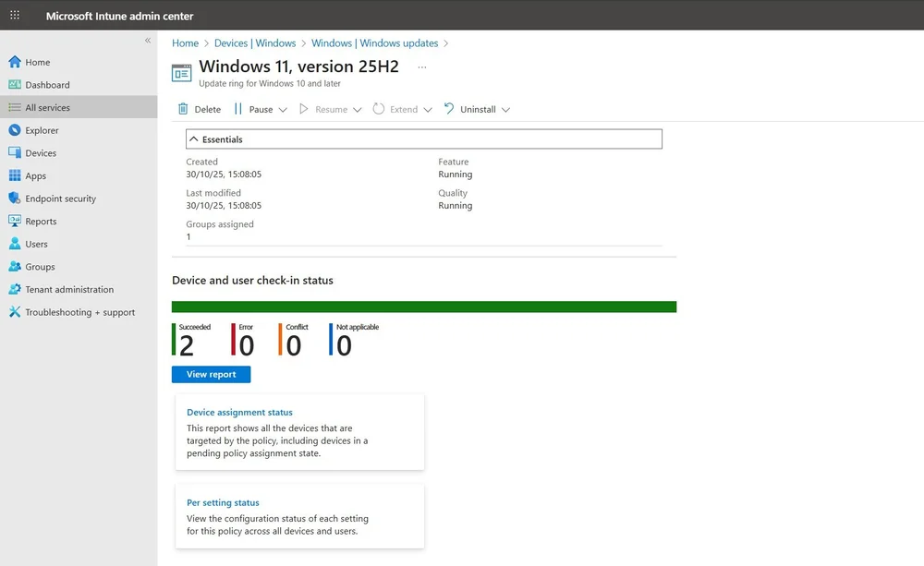Click the Microsoft Intune admin center title

[x=119, y=16]
